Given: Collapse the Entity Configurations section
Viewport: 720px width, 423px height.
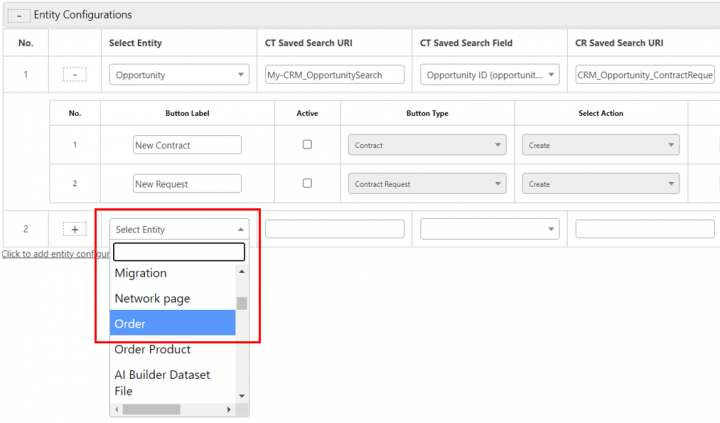Looking at the screenshot, I should (17, 16).
